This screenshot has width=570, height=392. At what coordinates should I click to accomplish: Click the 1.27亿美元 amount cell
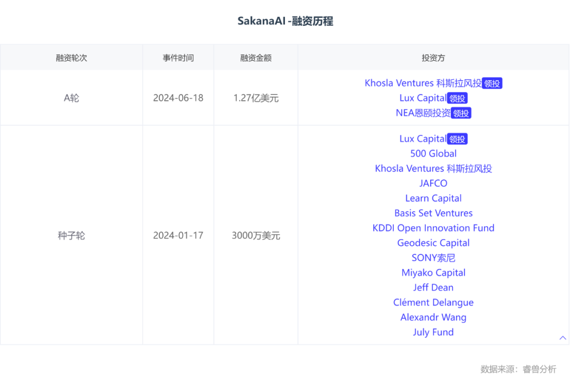(x=256, y=98)
